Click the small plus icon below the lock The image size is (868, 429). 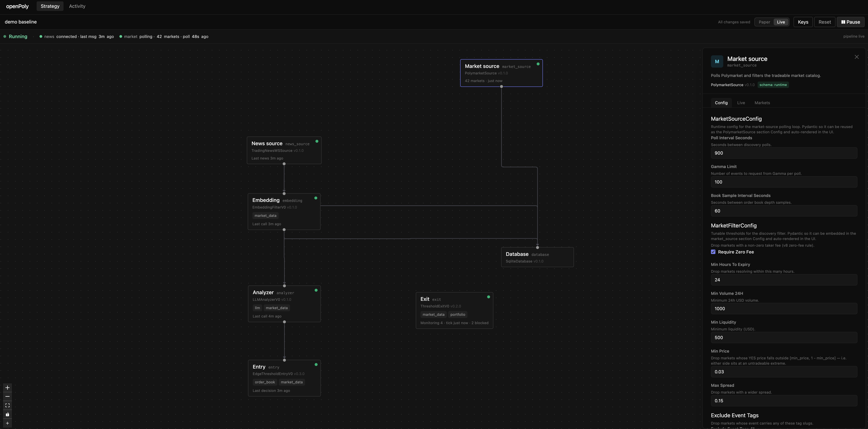coord(7,423)
